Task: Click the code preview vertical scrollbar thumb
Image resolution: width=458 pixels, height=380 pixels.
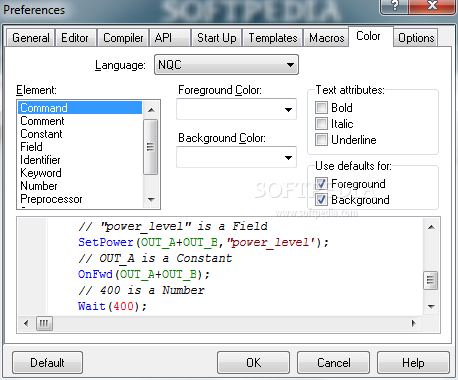Action: coord(431,280)
